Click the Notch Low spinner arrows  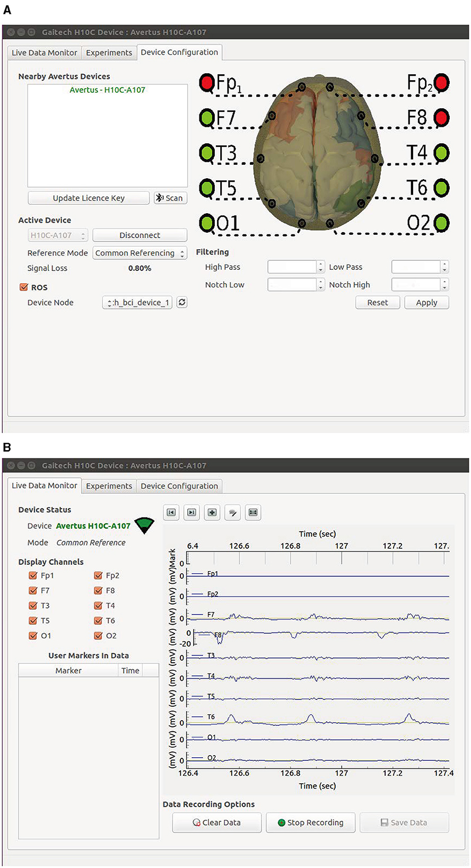tap(320, 285)
